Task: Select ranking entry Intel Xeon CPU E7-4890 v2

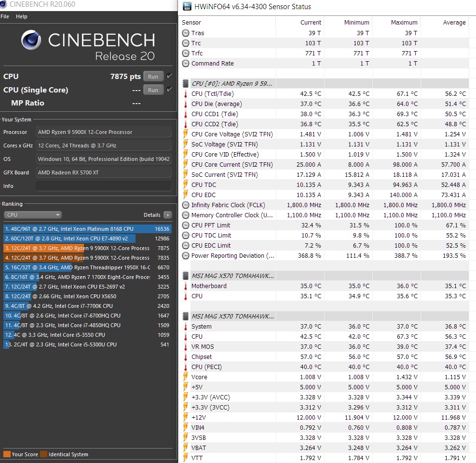Action: [87, 238]
